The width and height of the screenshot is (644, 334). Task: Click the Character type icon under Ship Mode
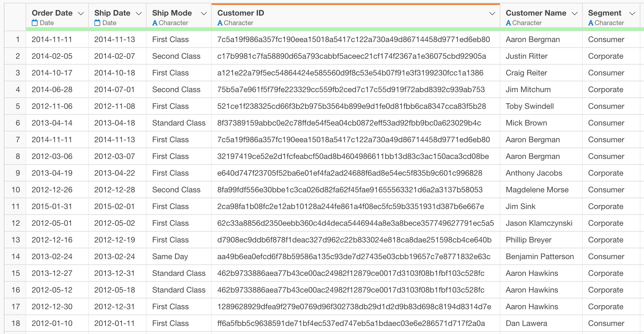[155, 23]
